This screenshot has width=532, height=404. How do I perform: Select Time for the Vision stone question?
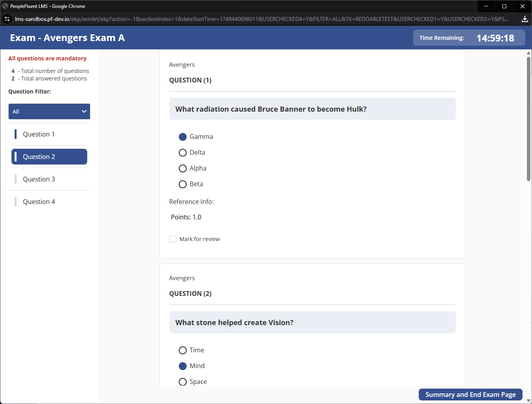tap(183, 350)
